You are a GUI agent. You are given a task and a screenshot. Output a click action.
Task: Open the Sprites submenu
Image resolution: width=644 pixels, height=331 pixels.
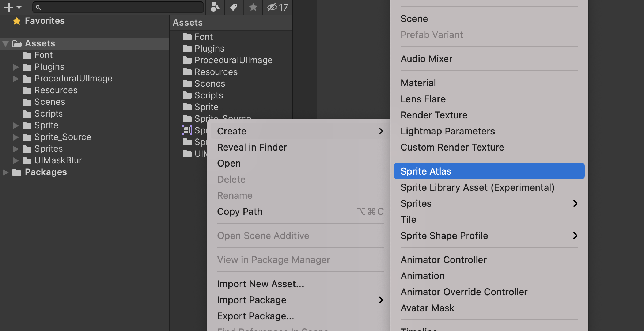coord(489,203)
